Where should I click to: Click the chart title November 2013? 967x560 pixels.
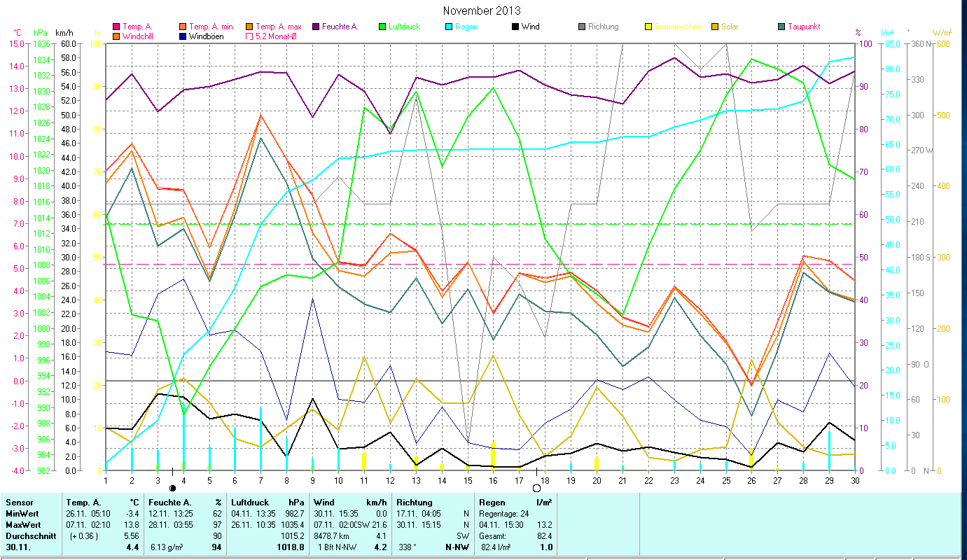pyautogui.click(x=483, y=10)
